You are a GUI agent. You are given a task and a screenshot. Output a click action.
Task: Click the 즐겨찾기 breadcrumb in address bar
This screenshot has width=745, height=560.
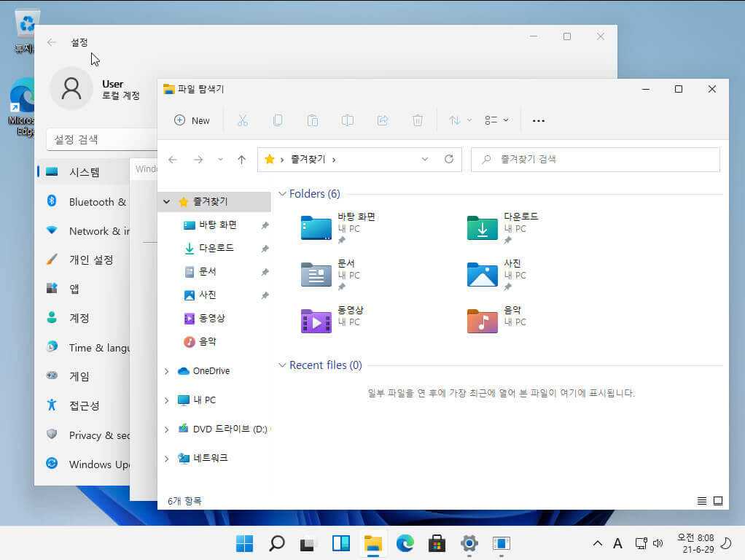[308, 159]
